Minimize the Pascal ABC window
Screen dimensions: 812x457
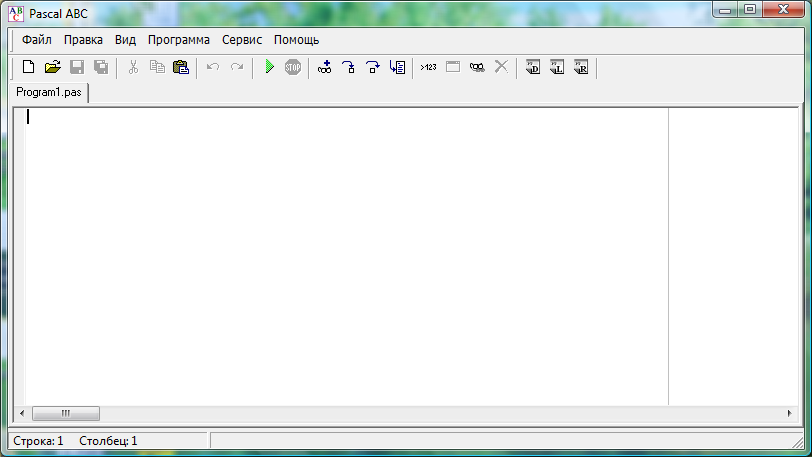click(725, 9)
